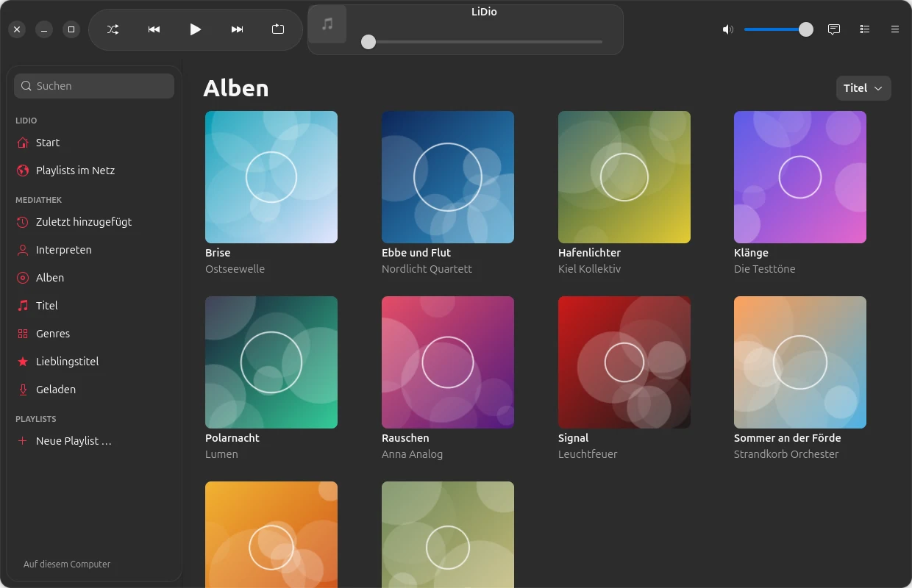The height and width of the screenshot is (588, 912).
Task: Click the artist name Die Testtöne
Action: 764,269
